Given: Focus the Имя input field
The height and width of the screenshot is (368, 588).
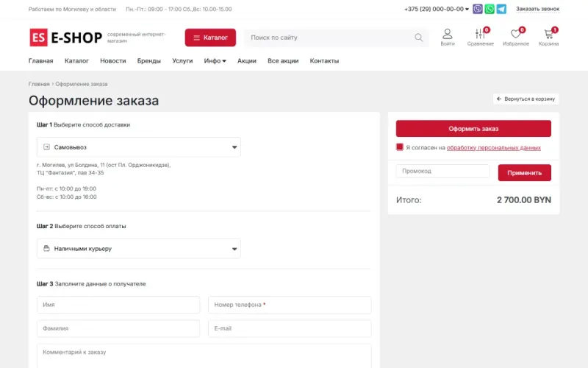Looking at the screenshot, I should pos(118,305).
